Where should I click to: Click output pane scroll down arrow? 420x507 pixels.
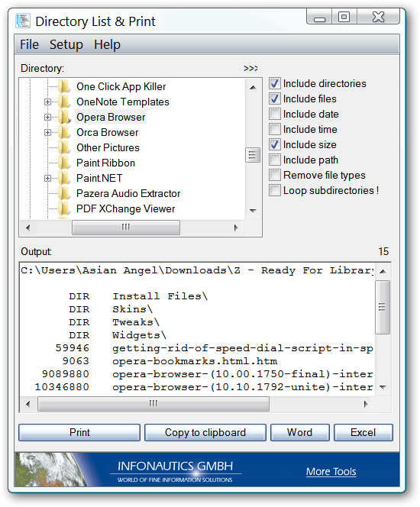(383, 387)
